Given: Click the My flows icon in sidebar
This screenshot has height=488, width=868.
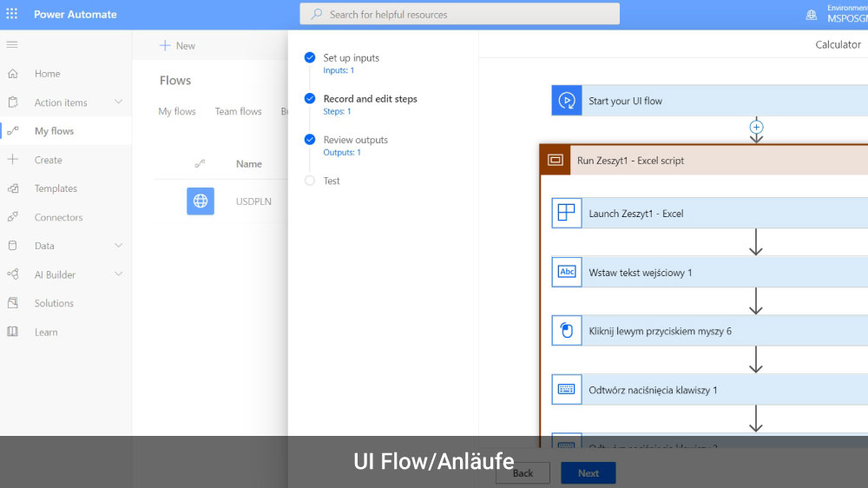Looking at the screenshot, I should 13,131.
